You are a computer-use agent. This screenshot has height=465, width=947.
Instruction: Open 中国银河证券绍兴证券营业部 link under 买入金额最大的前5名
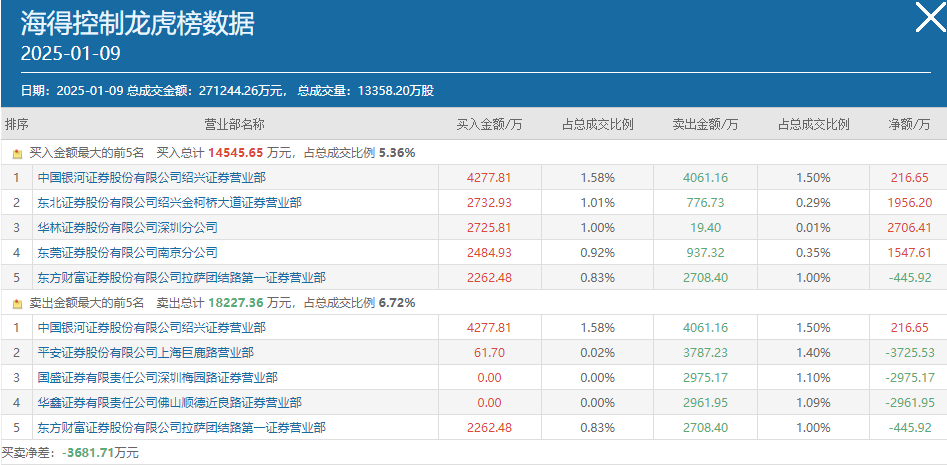151,178
